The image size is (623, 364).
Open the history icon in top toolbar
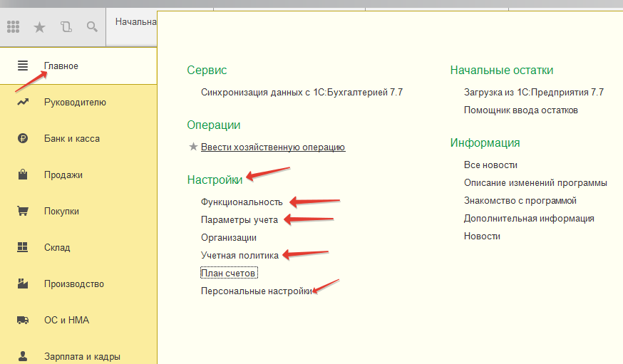[x=66, y=27]
